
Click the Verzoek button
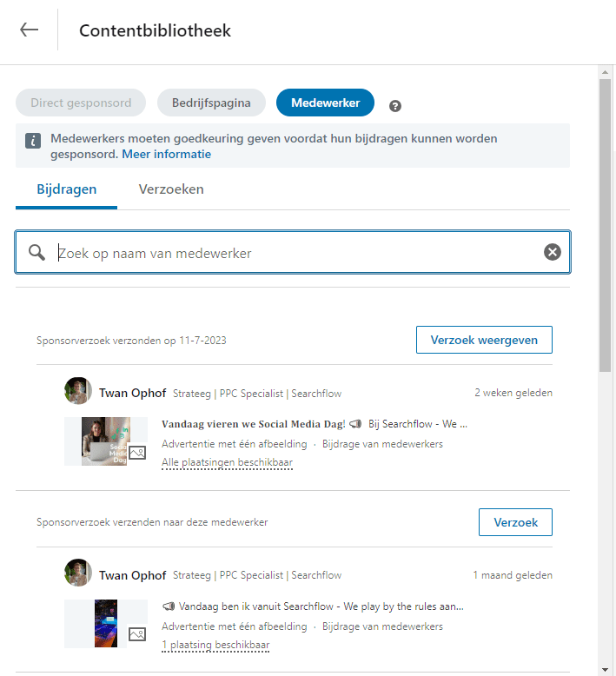pyautogui.click(x=515, y=522)
